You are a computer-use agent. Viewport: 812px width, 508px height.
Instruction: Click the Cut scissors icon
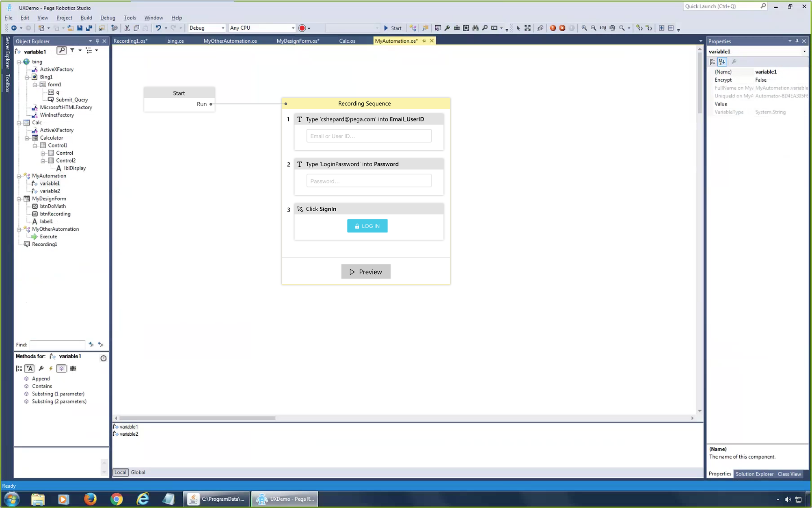pyautogui.click(x=127, y=28)
